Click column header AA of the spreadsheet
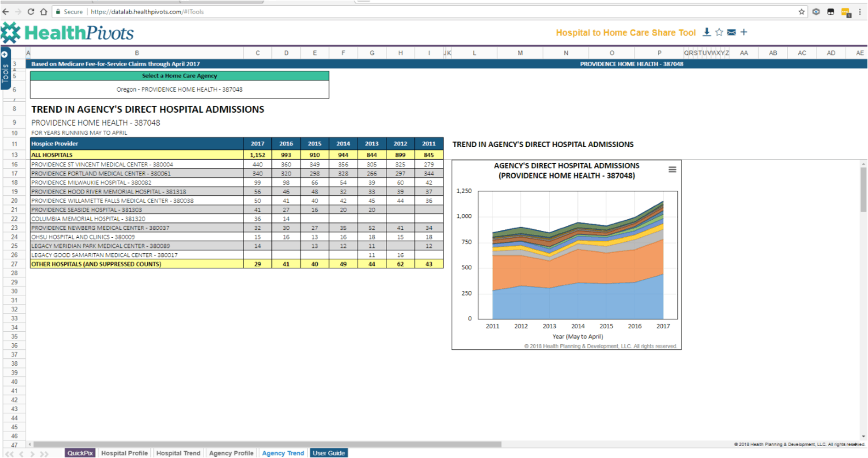This screenshot has height=458, width=868. (x=744, y=53)
